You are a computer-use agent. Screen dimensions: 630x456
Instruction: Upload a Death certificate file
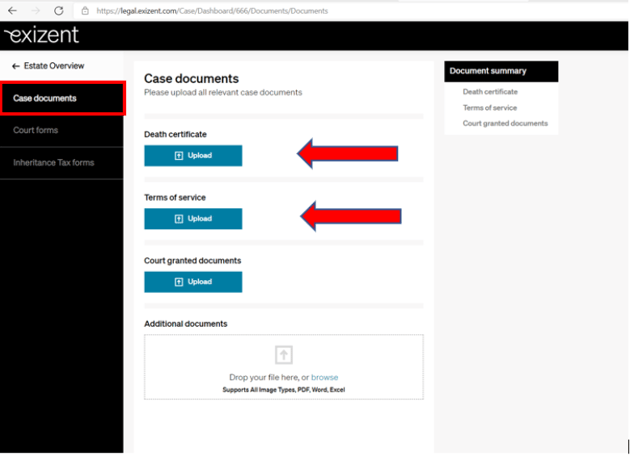click(193, 155)
